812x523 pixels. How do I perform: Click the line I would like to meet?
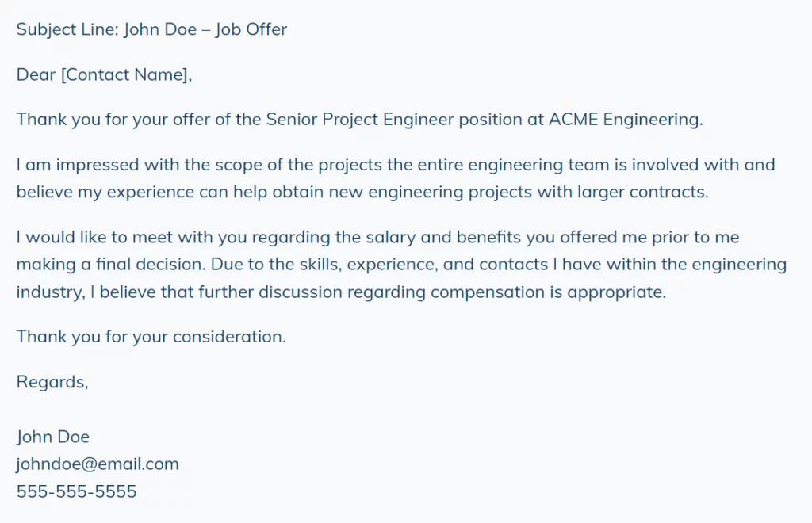pos(378,238)
